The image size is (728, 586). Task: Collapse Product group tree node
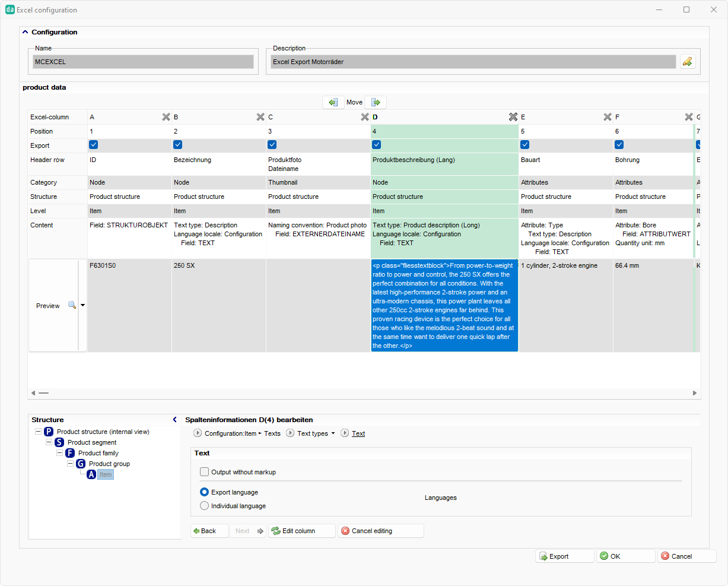pos(70,464)
